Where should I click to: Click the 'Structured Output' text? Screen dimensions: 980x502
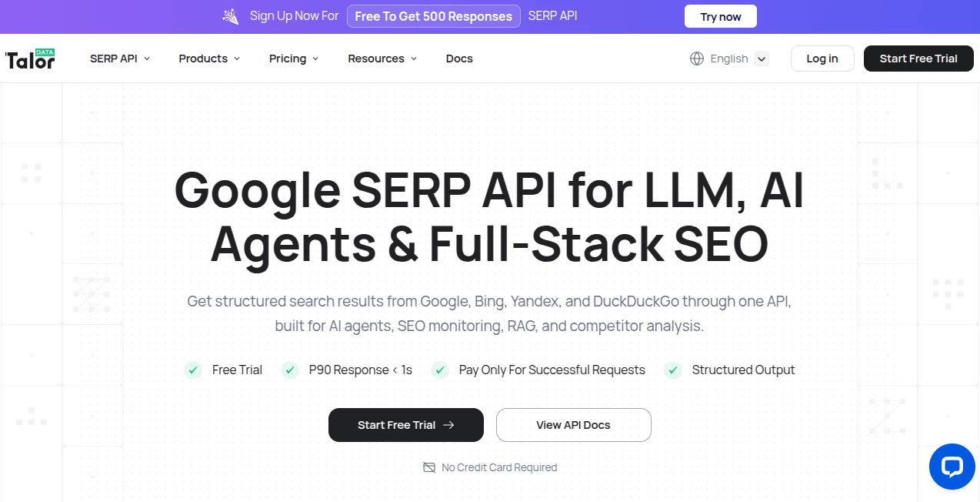743,370
